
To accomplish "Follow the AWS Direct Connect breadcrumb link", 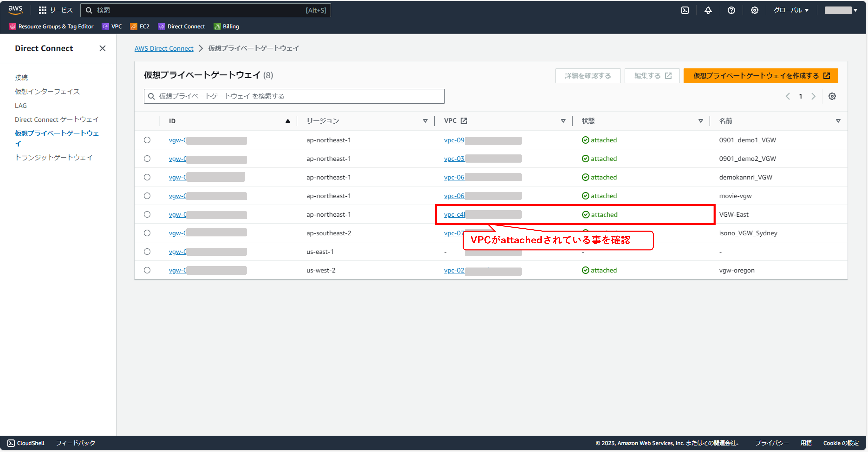I will click(164, 49).
